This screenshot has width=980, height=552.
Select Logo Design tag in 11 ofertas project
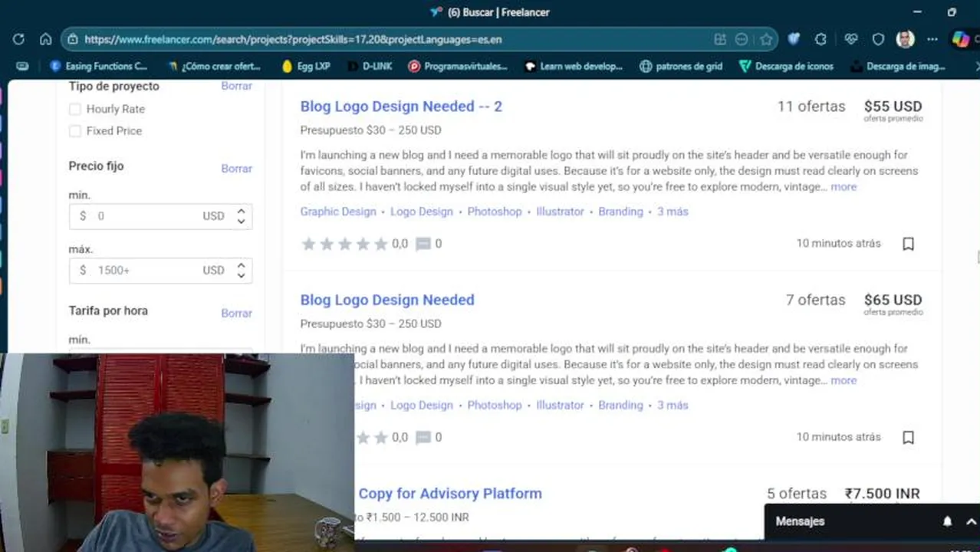tap(422, 212)
